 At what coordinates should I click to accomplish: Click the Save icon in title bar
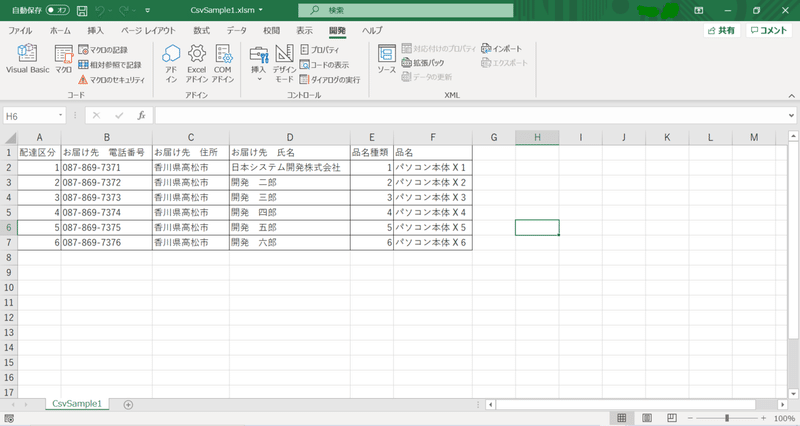(82, 10)
